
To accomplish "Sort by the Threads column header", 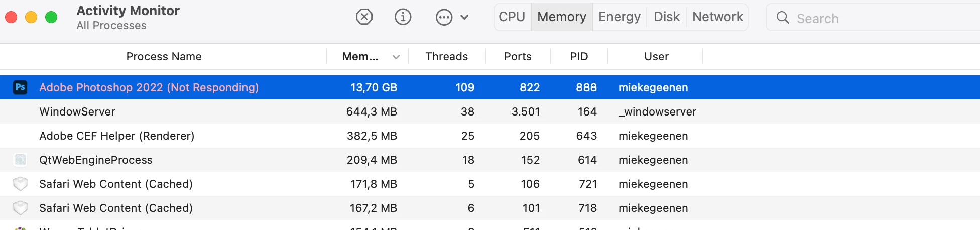I will click(447, 57).
